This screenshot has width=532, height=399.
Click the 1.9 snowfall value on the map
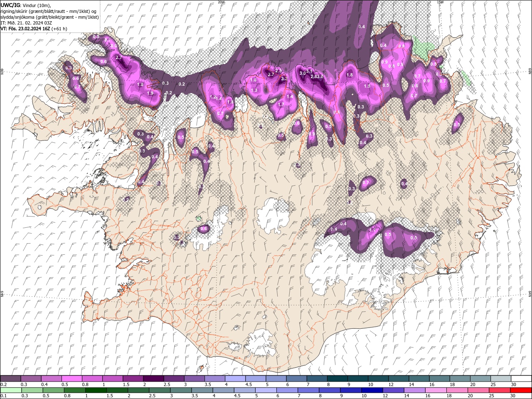[x=150, y=94]
